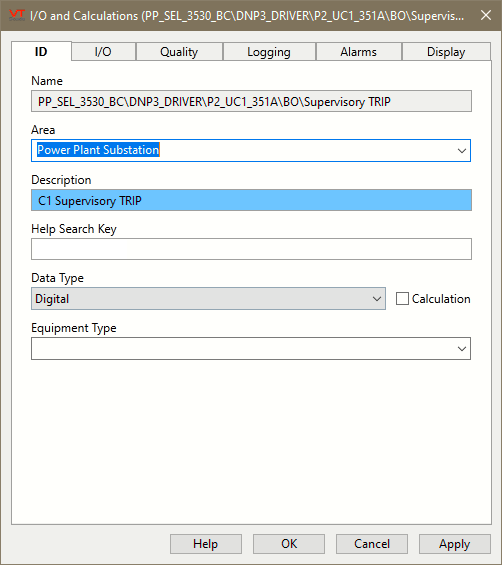Click the Power Plant Substation area text
Screen dimensions: 502x565
coord(98,150)
